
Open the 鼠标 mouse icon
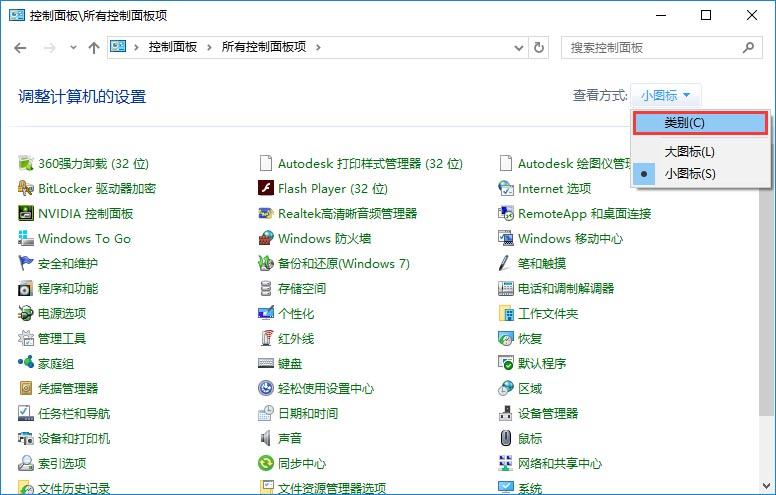[505, 438]
